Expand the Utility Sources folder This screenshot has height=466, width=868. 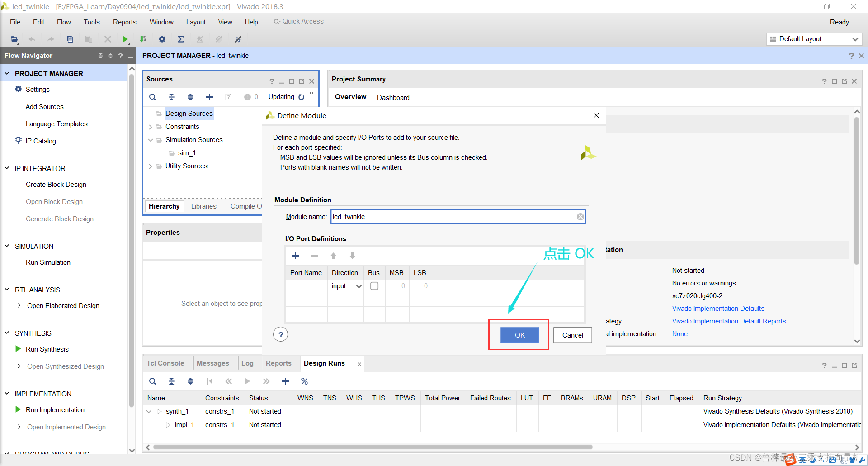pyautogui.click(x=151, y=166)
